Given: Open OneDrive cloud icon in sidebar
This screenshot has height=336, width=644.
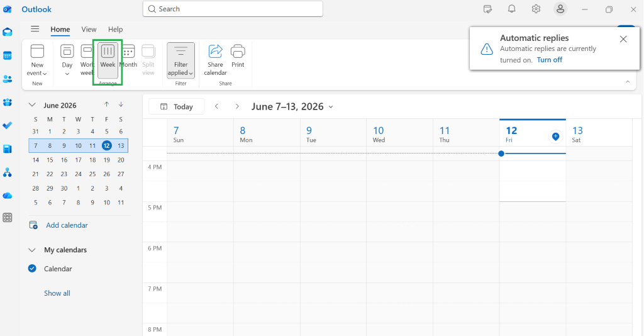Looking at the screenshot, I should (x=8, y=196).
